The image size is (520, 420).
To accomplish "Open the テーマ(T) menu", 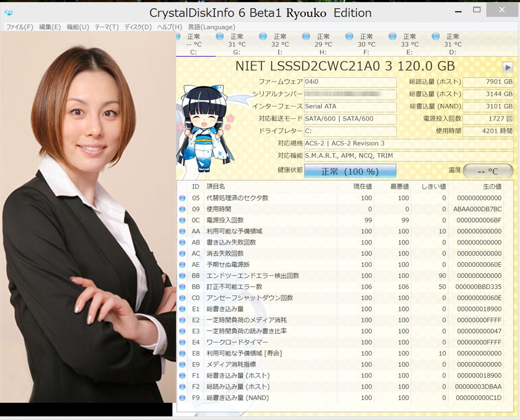I will pos(107,27).
